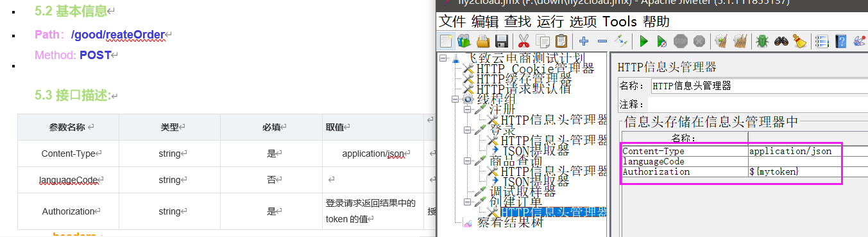This screenshot has height=237, width=868.
Task: Open the 选项 menu
Action: click(583, 21)
